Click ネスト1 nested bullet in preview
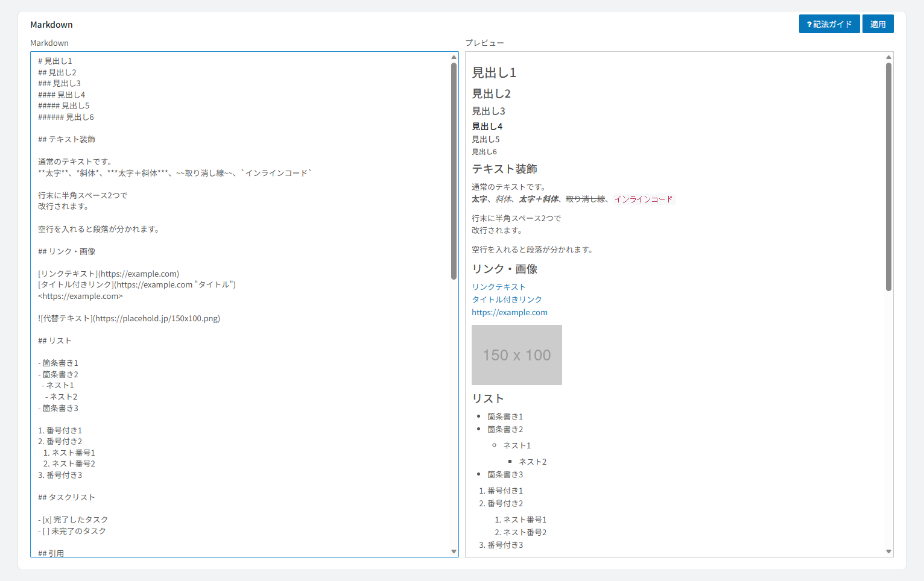924x581 pixels. [517, 445]
